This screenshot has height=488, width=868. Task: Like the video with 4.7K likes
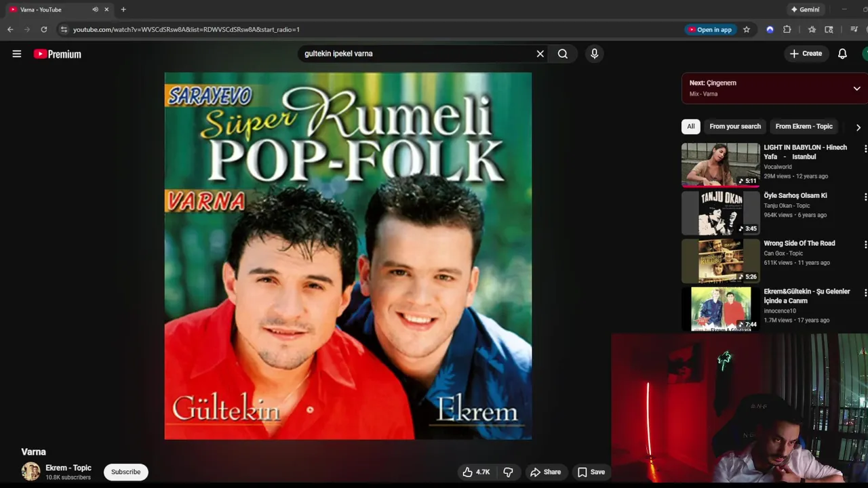click(x=476, y=472)
